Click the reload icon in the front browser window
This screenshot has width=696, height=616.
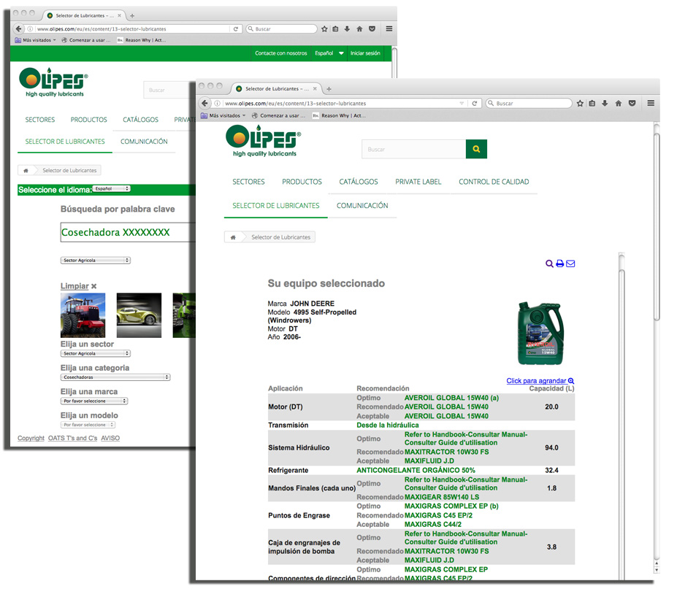(x=475, y=104)
